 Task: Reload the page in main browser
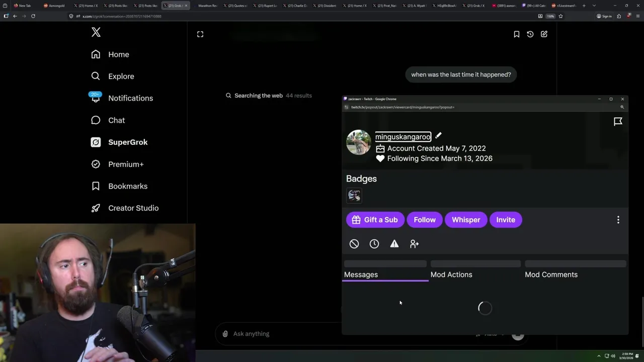tap(33, 16)
